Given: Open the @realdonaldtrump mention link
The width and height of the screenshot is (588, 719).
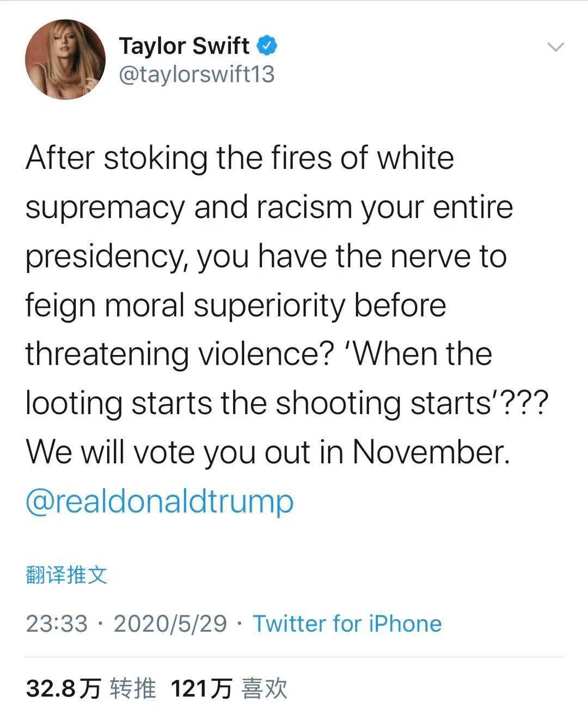Looking at the screenshot, I should tap(160, 502).
